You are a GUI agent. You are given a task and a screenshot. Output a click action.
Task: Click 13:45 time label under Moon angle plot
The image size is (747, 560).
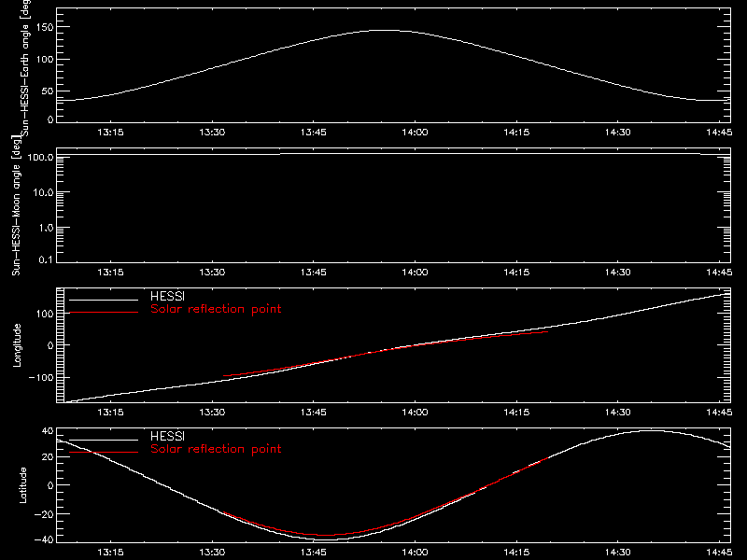(314, 272)
